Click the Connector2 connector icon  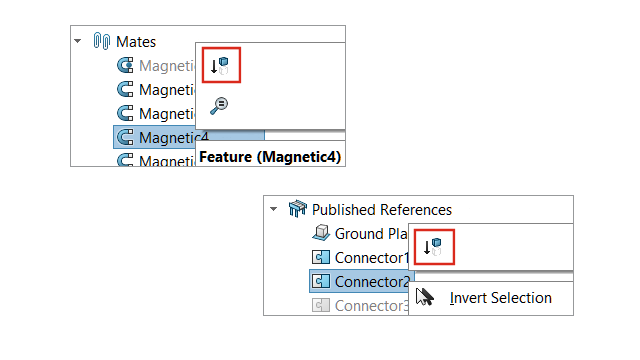click(x=321, y=281)
